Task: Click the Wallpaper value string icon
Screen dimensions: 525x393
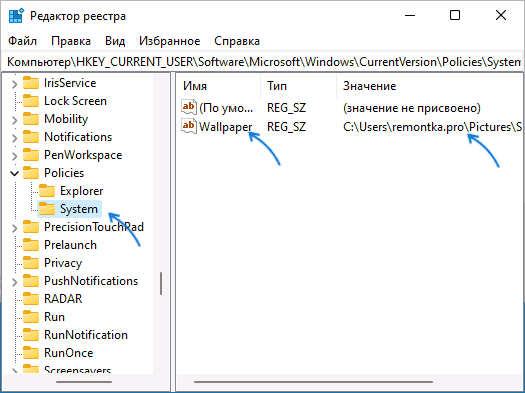Action: [189, 126]
